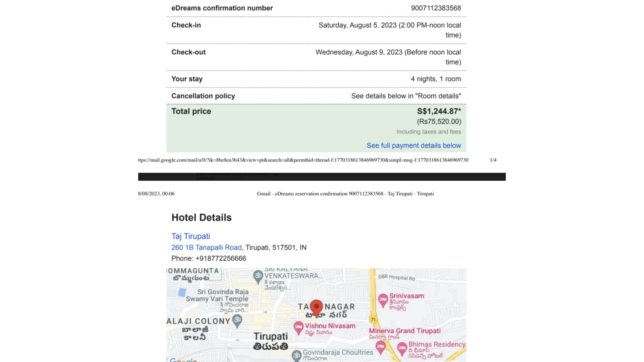Select the Srinivasam hotel marker icon
This screenshot has width=644, height=362.
click(x=383, y=301)
